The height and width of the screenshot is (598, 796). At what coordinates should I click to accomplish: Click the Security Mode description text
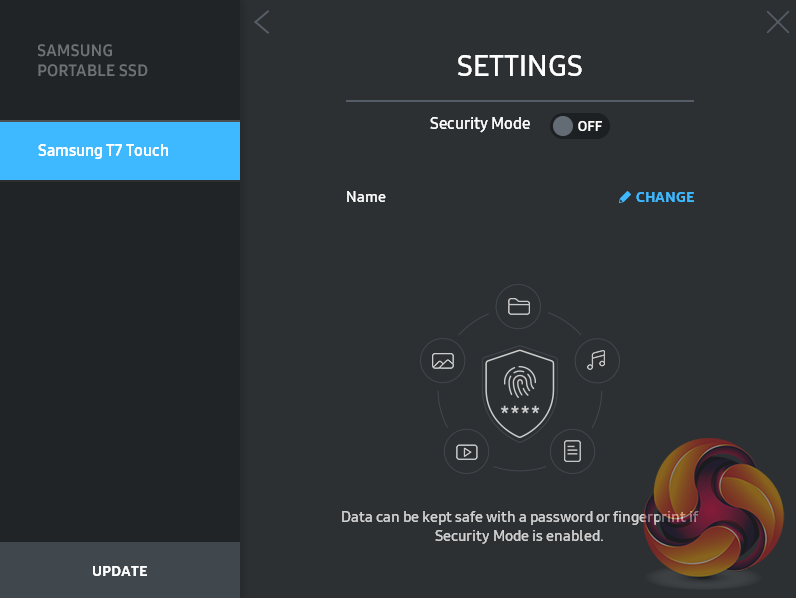[x=519, y=526]
